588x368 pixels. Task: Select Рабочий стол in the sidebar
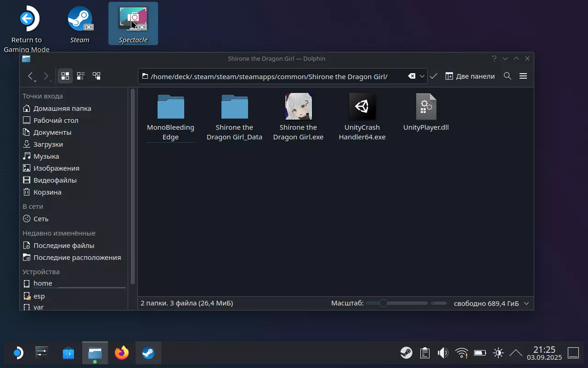[x=74, y=121]
